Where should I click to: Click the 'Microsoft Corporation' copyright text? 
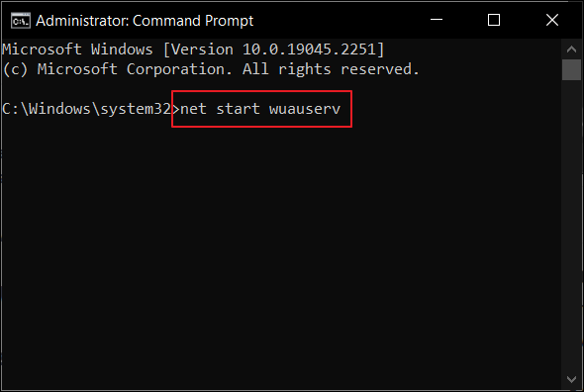[135, 69]
